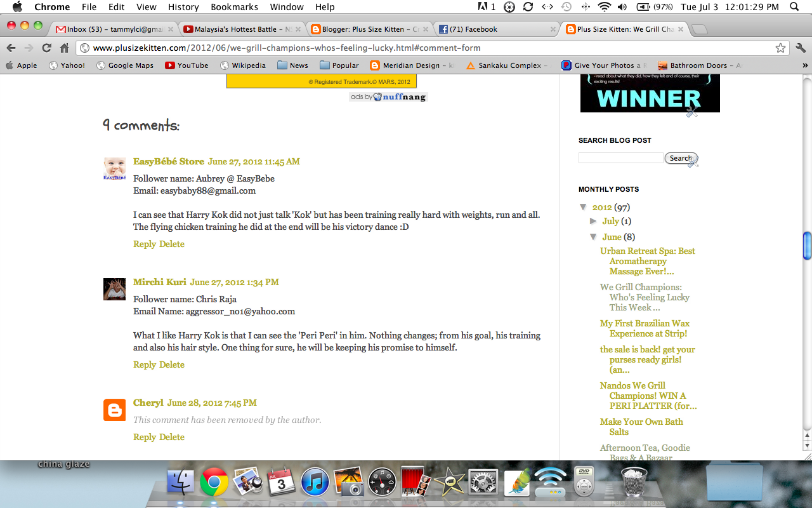Expand the July archive month

pos(593,221)
